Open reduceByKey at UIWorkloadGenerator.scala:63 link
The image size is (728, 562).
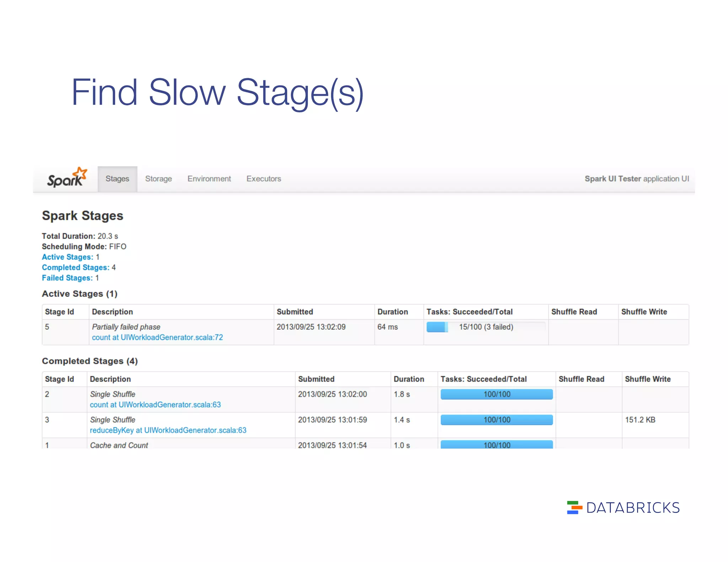tap(168, 430)
